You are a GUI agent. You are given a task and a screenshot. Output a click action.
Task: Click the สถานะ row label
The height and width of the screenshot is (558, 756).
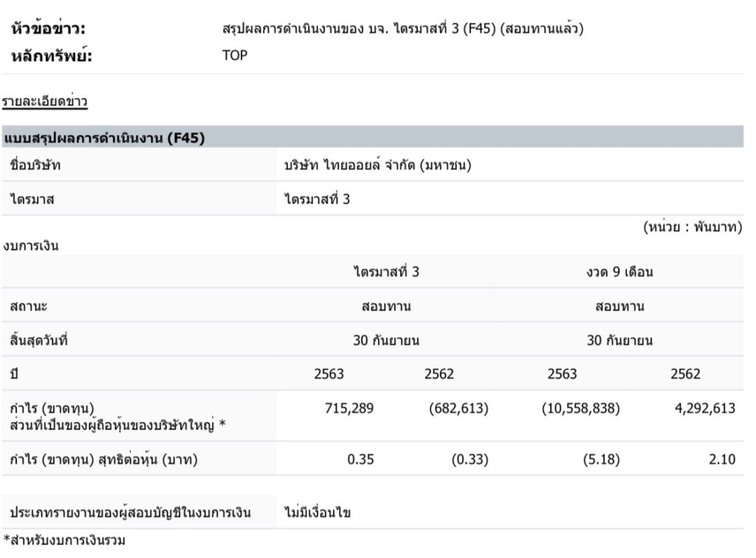[30, 306]
